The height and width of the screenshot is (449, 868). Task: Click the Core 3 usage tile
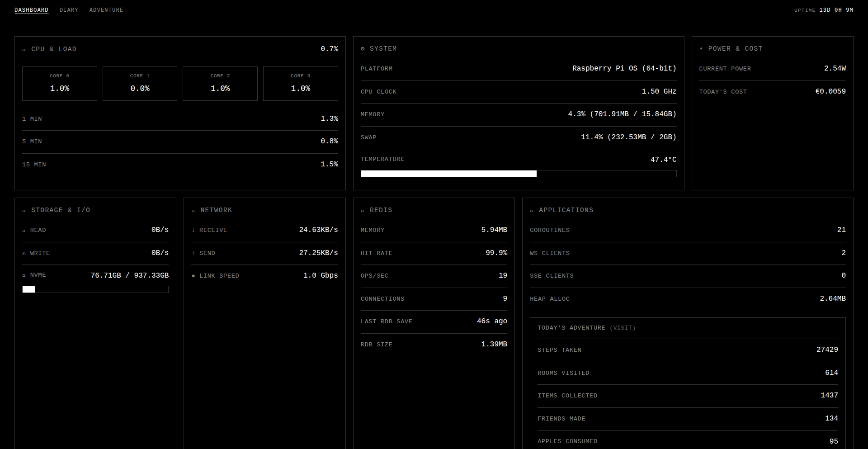pyautogui.click(x=301, y=84)
